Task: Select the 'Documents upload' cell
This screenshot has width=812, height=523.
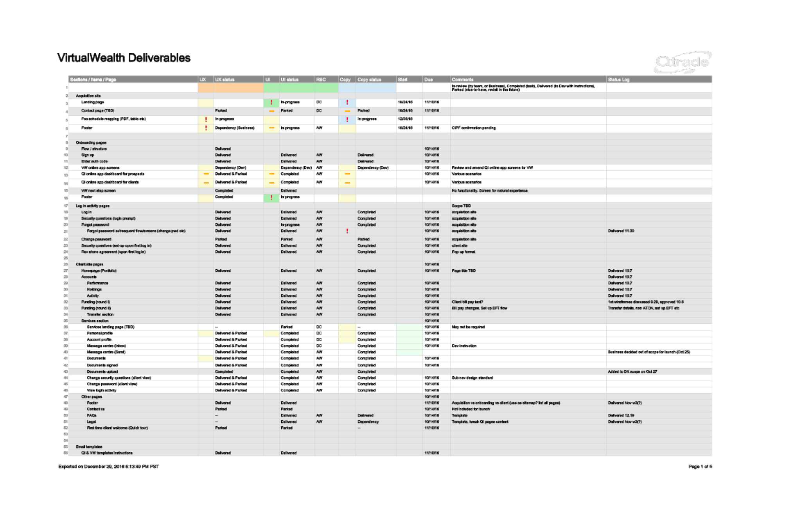Action: point(133,372)
